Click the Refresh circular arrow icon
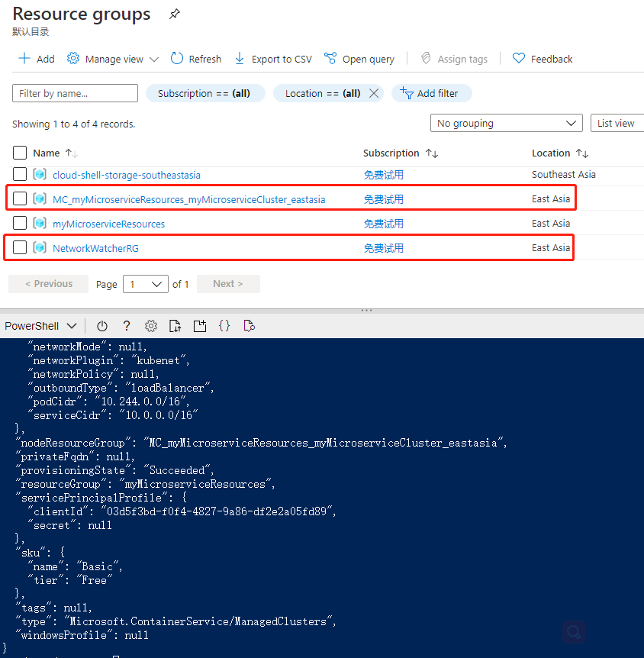Image resolution: width=644 pixels, height=658 pixels. [176, 58]
